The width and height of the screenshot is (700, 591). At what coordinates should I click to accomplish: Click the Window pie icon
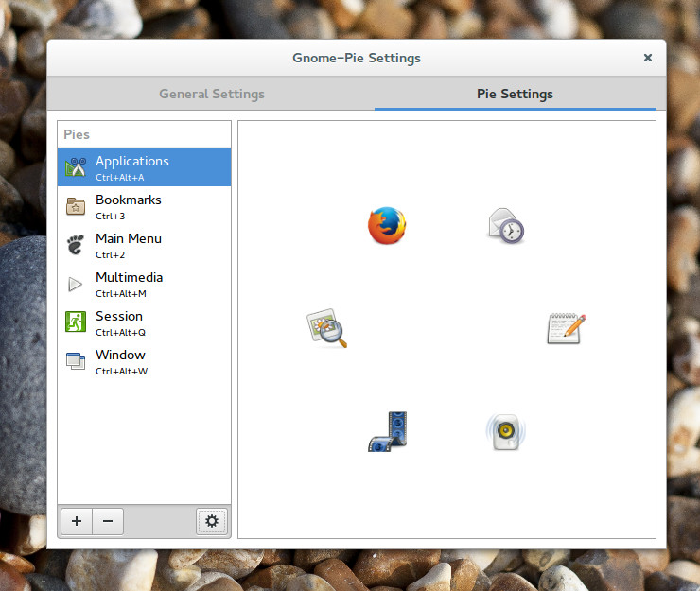(76, 360)
